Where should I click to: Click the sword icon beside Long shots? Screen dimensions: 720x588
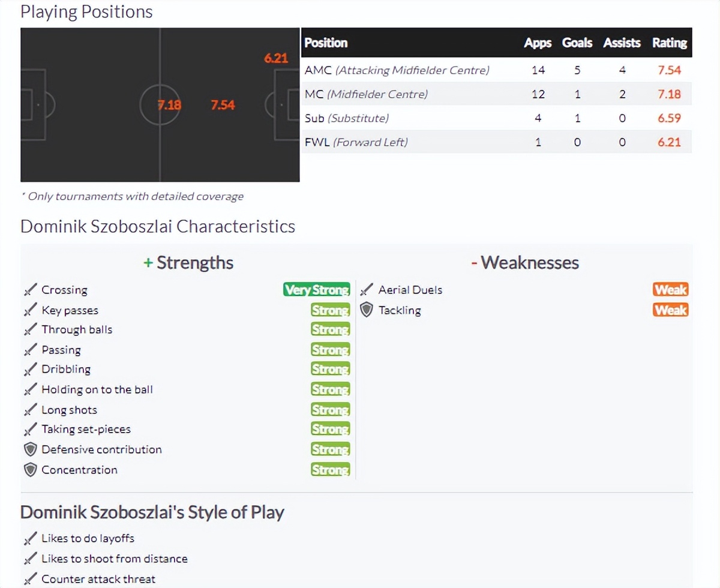[x=30, y=410]
